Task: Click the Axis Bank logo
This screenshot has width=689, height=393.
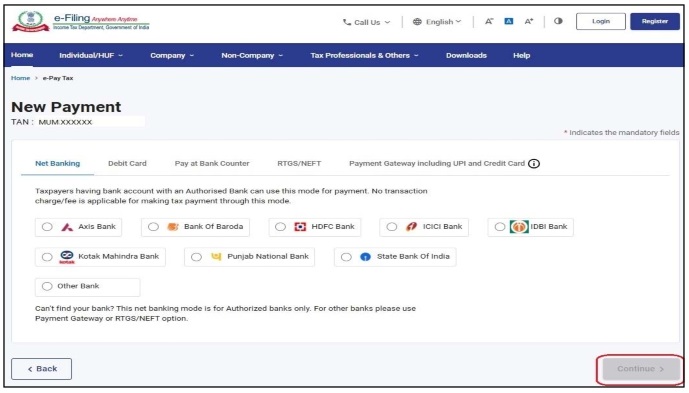Action: coord(67,227)
